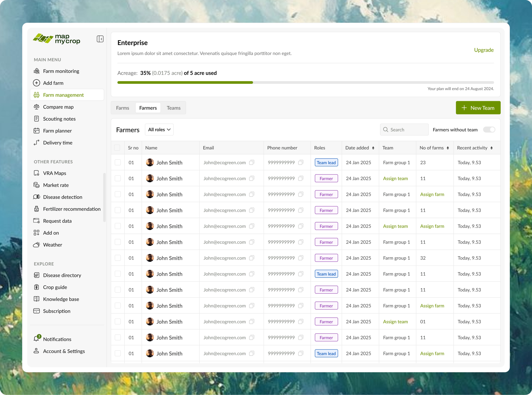This screenshot has height=395, width=532.
Task: Sort by No of farms column arrows
Action: click(x=448, y=148)
